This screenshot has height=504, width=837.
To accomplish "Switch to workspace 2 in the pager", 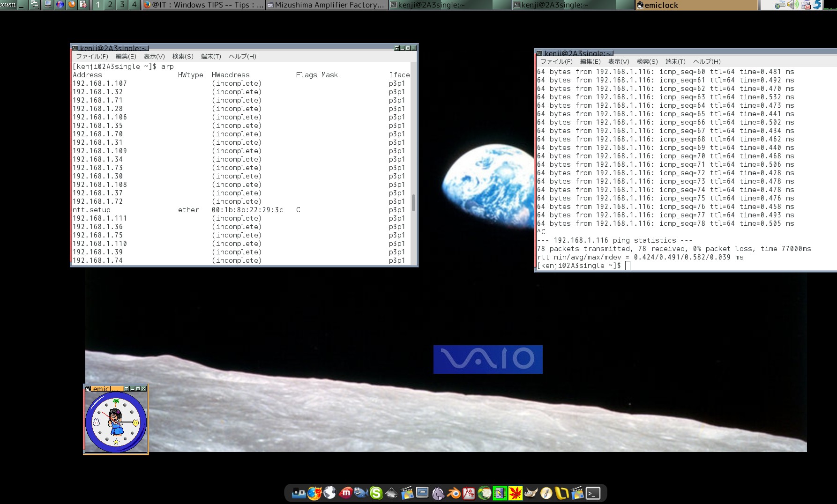I will point(110,5).
